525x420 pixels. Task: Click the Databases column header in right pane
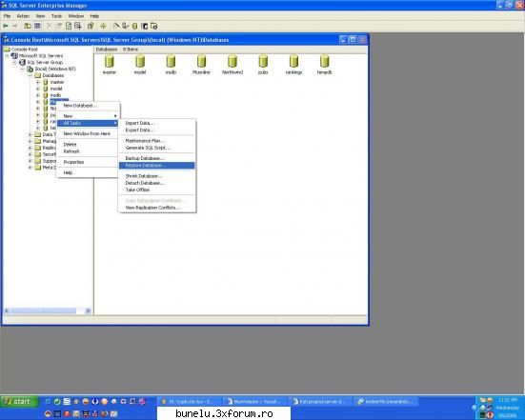107,50
